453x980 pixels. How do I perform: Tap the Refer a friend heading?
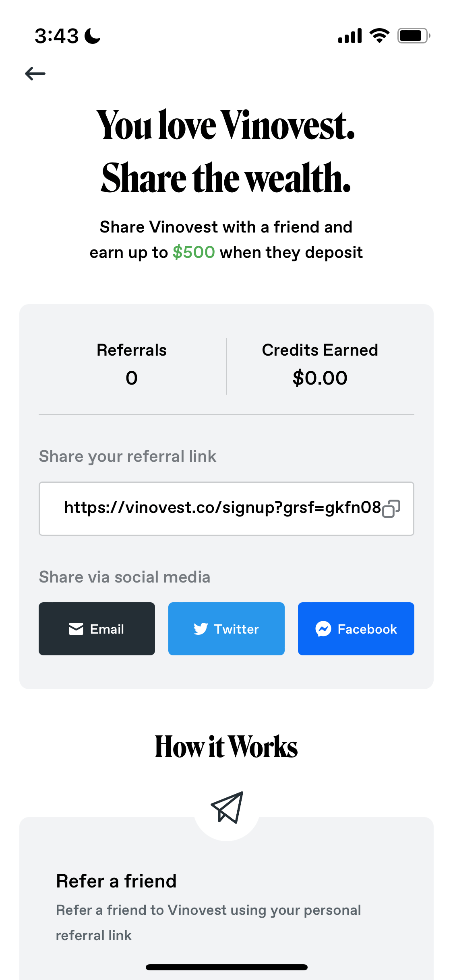tap(116, 881)
